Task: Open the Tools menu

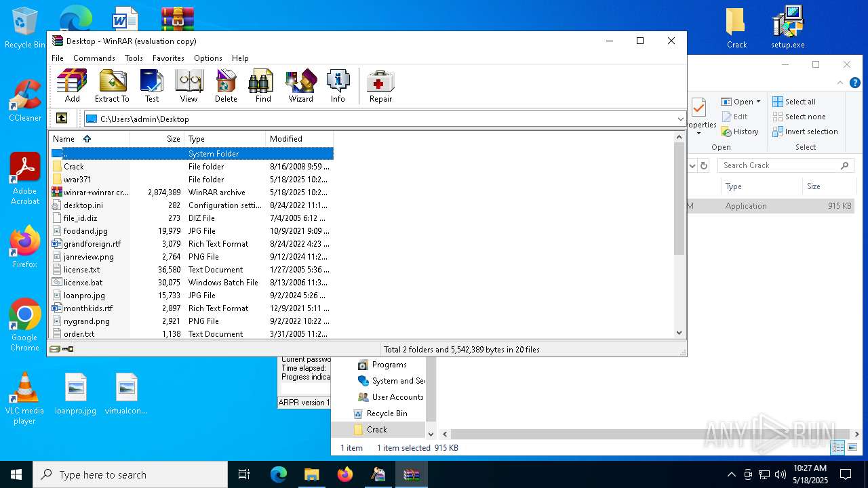Action: [134, 58]
